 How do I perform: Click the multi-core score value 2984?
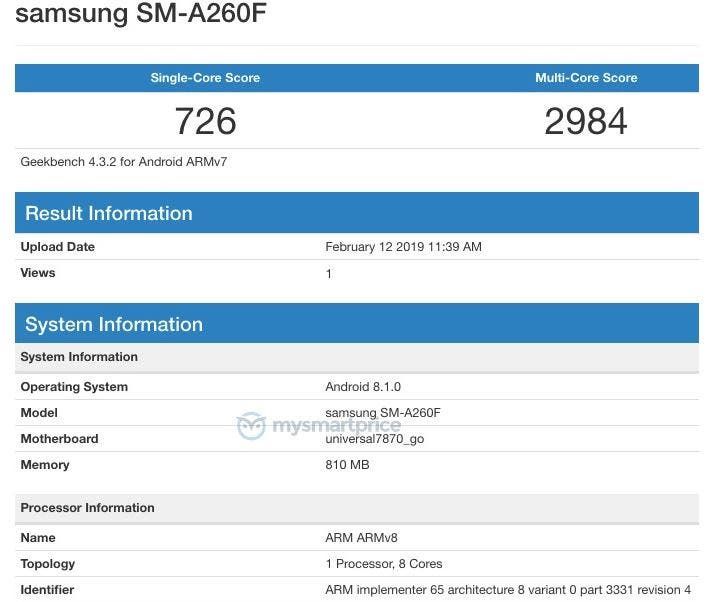[x=586, y=121]
